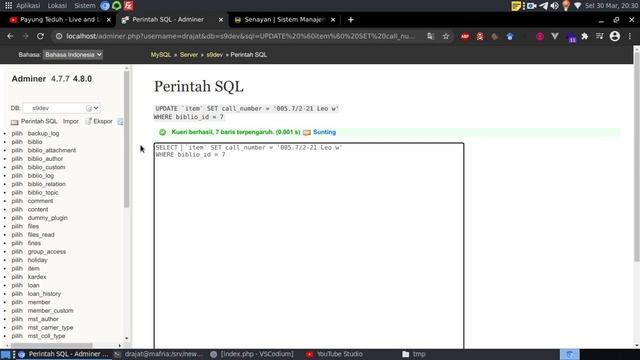This screenshot has height=360, width=640.
Task: Switch to drajat@mafria terminal taskbar window
Action: pyautogui.click(x=158, y=354)
